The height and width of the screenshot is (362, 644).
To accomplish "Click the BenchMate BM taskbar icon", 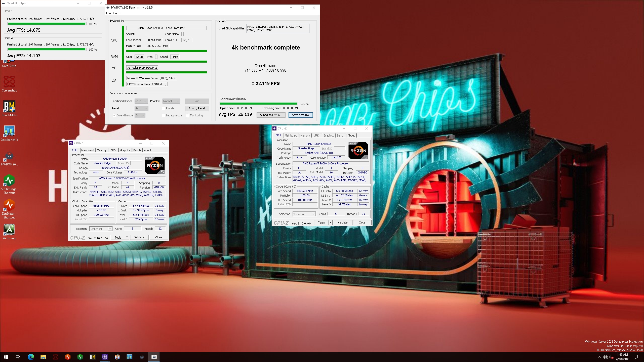I will click(93, 357).
